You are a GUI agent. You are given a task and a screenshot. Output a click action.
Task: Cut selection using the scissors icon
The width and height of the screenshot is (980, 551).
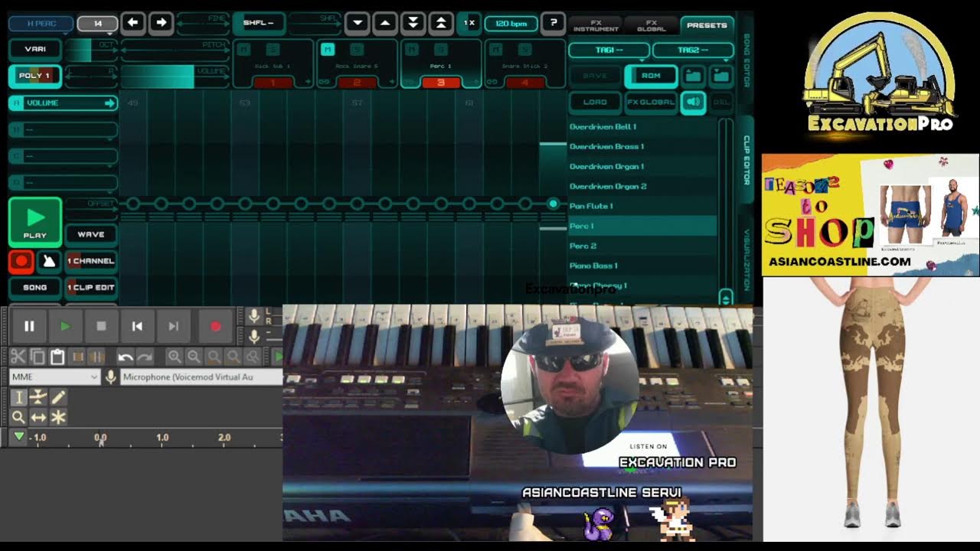click(x=18, y=357)
